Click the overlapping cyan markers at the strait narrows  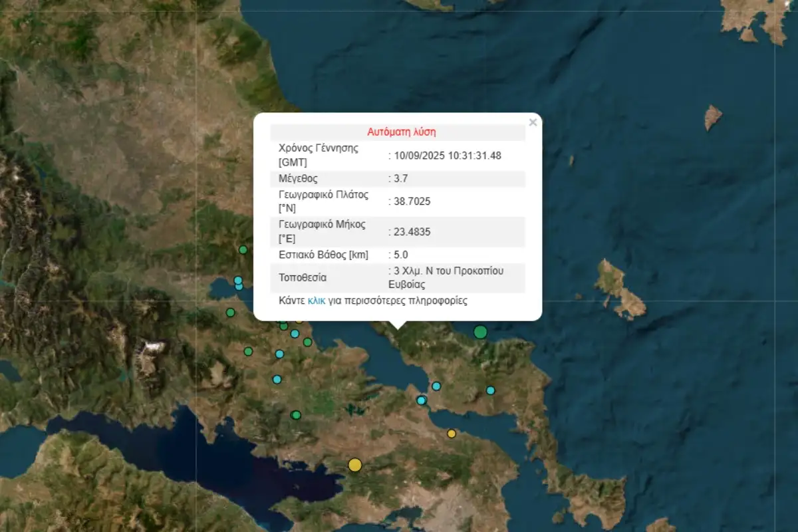click(421, 400)
